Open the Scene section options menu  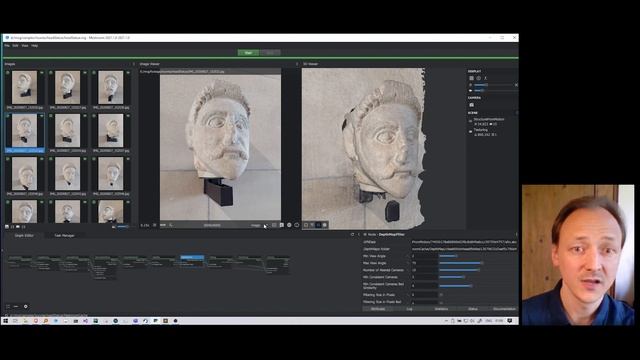pos(516,113)
